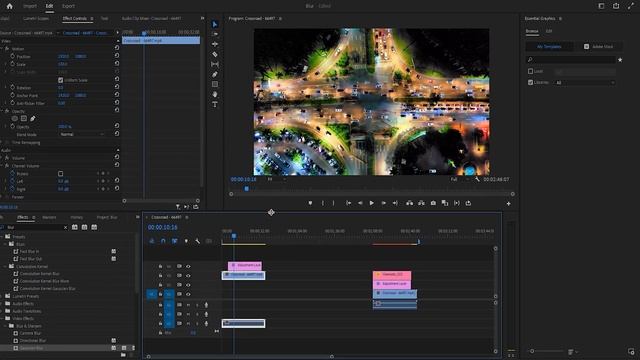This screenshot has height=360, width=640.
Task: Play the Program monitor sequence
Action: (371, 203)
